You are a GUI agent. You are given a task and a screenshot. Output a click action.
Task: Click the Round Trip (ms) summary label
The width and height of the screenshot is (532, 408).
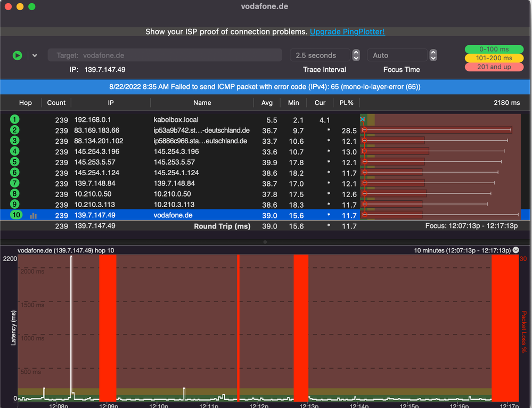click(x=222, y=226)
